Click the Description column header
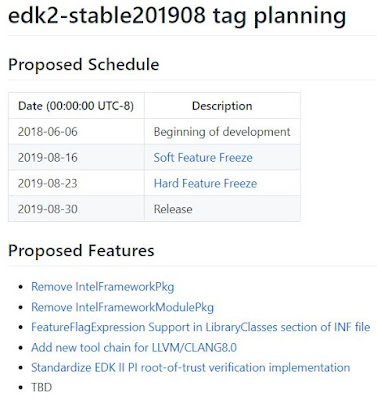The image size is (377, 400). coord(222,106)
